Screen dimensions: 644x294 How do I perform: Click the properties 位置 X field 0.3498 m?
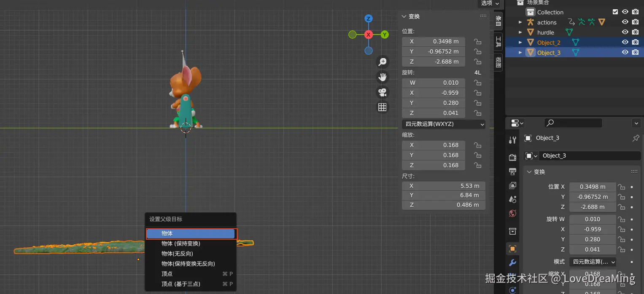593,187
